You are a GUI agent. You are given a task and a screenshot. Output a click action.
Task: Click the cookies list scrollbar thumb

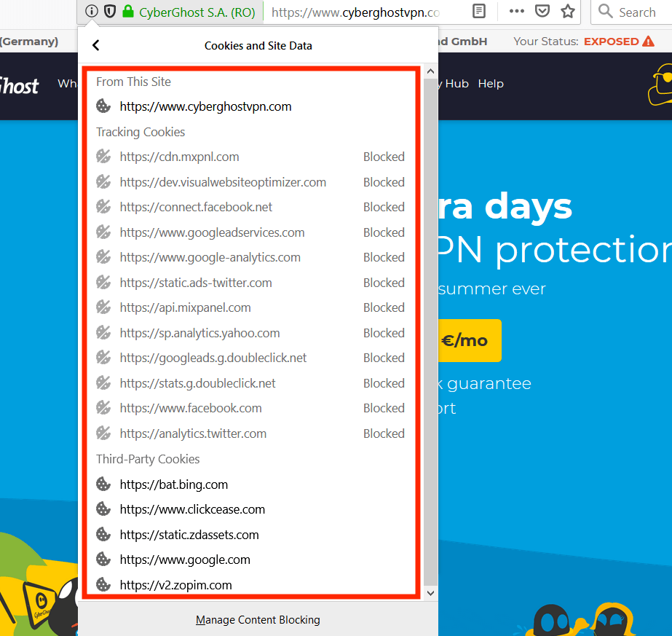click(x=431, y=332)
